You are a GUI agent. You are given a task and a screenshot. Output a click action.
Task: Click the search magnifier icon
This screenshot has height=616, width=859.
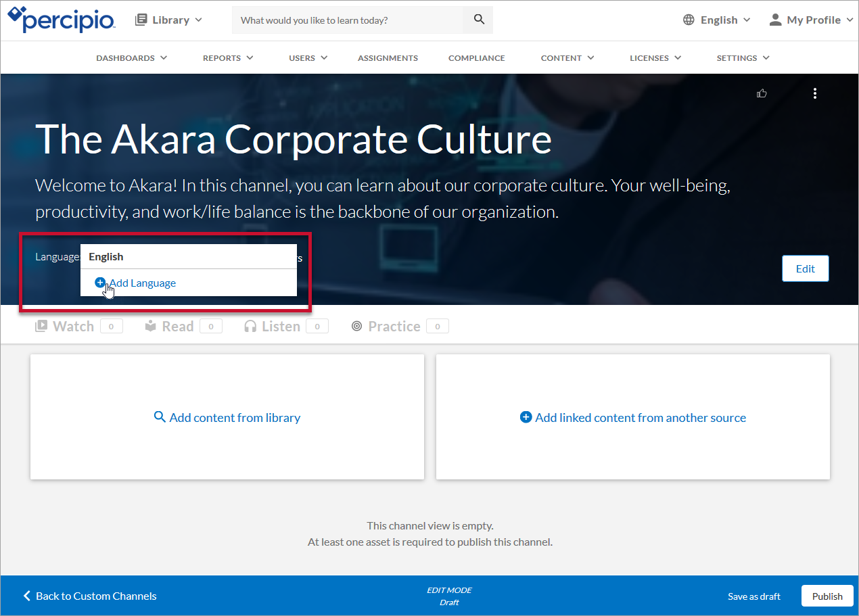tap(479, 20)
